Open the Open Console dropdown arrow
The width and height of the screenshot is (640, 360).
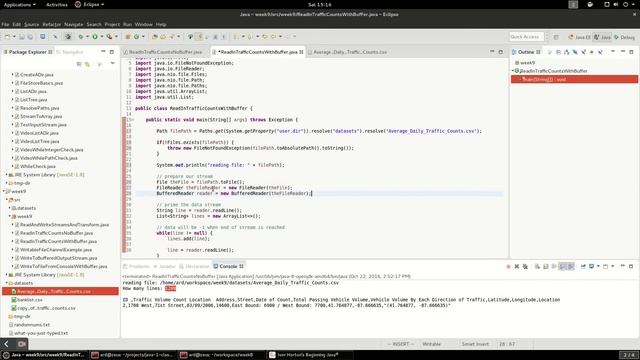613,266
